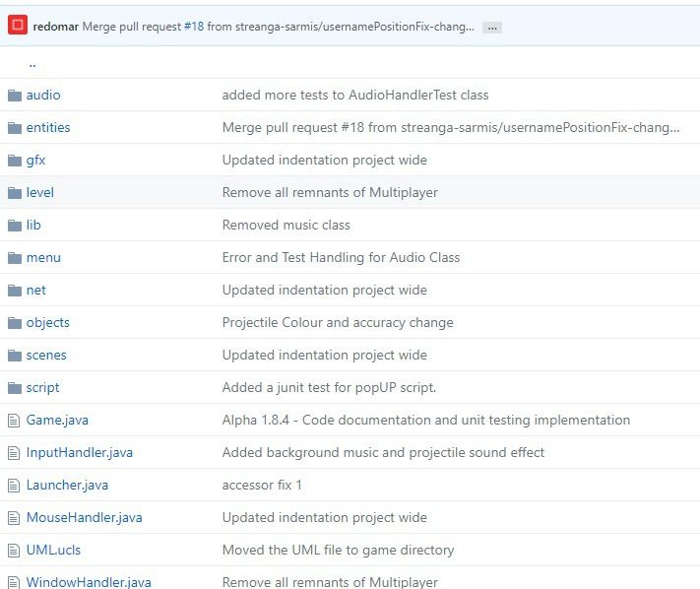Click the Game.java file icon
The width and height of the screenshot is (700, 589).
click(x=14, y=421)
